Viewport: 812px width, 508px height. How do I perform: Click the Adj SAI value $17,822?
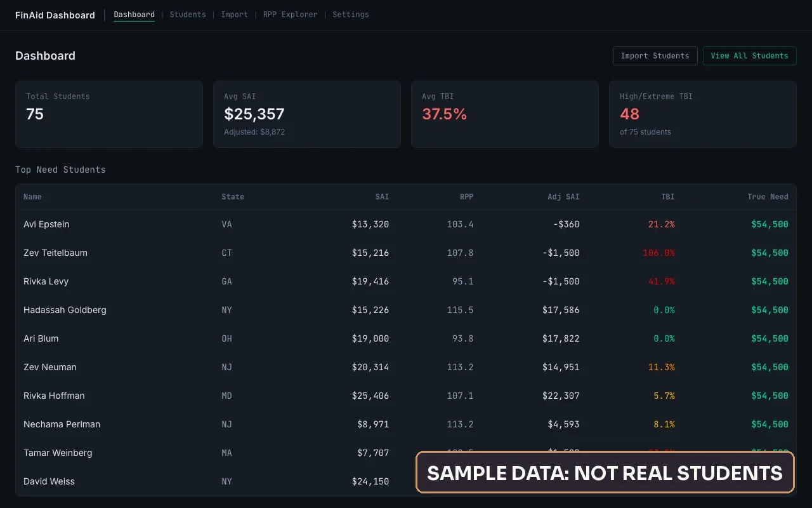pyautogui.click(x=561, y=338)
